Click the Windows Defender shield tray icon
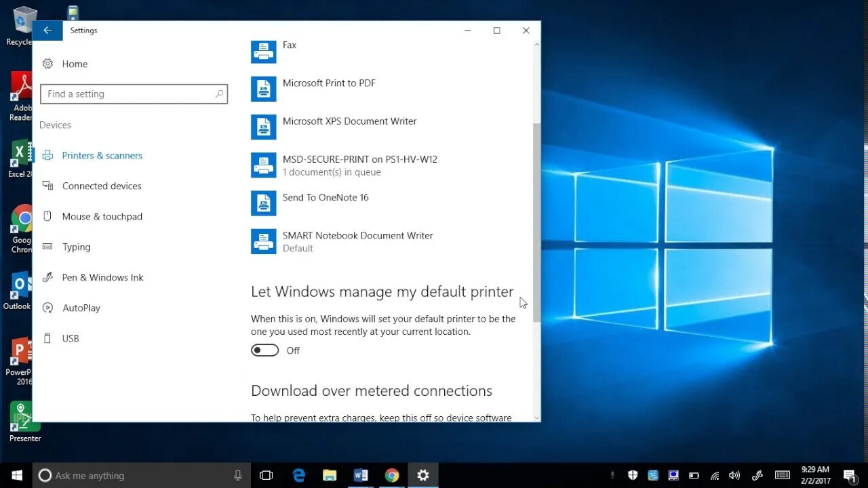Screen dimensions: 868x488 (x=633, y=475)
